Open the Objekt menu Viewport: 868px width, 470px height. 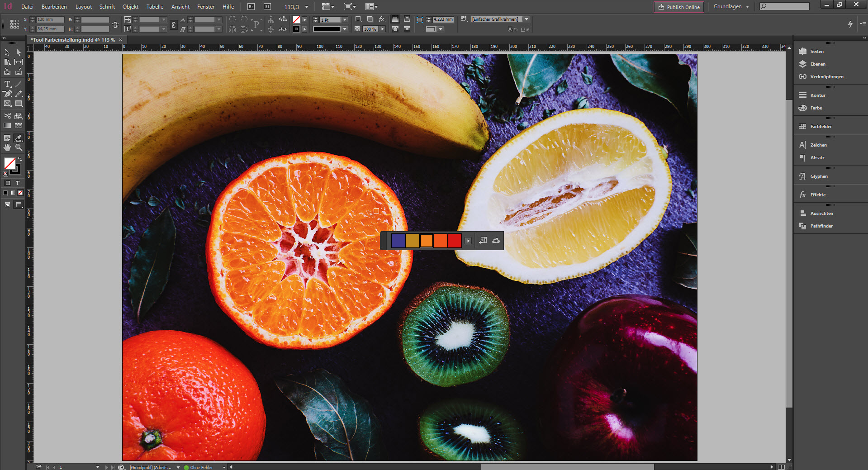130,7
